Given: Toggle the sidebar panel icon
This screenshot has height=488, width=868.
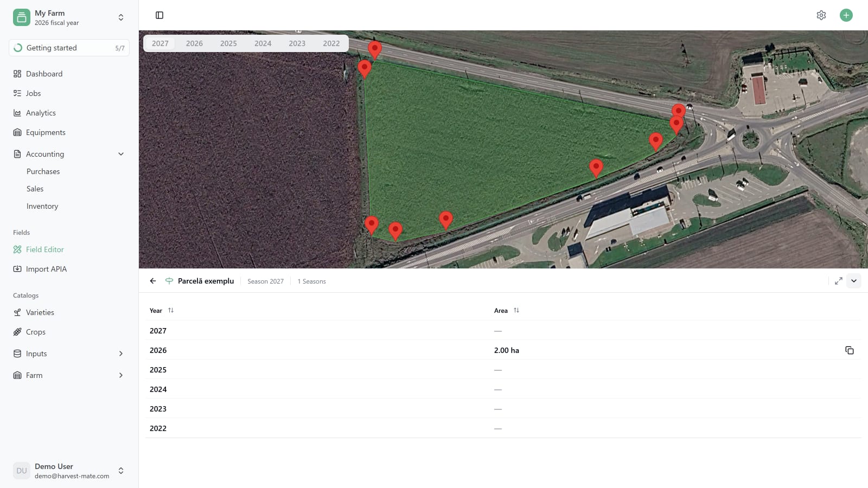Looking at the screenshot, I should pos(159,15).
